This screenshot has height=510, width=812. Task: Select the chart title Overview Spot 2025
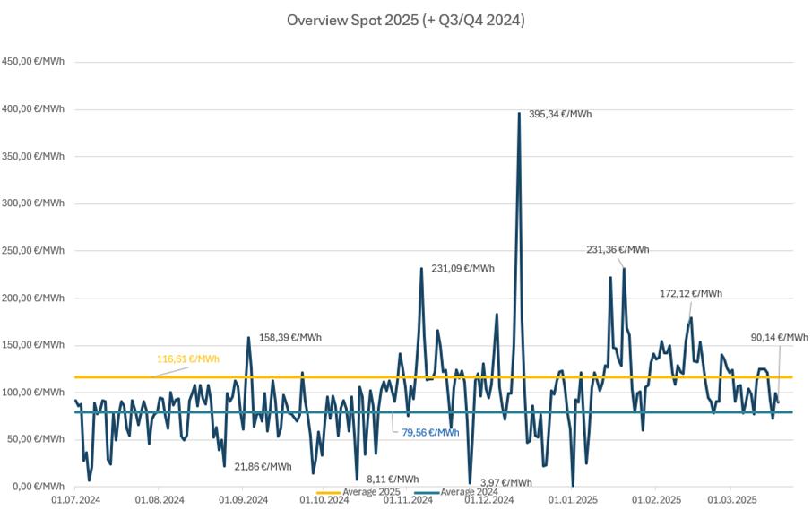[x=405, y=20]
